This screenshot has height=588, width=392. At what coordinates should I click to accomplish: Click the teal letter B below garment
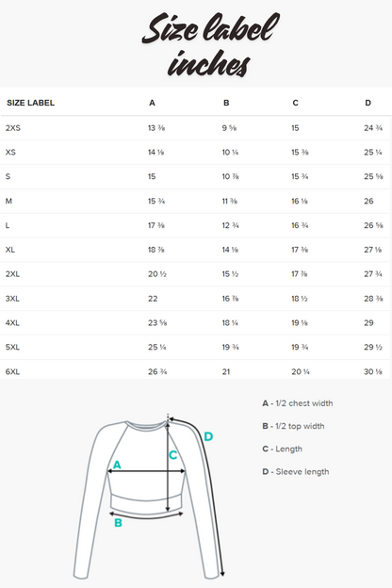click(118, 523)
